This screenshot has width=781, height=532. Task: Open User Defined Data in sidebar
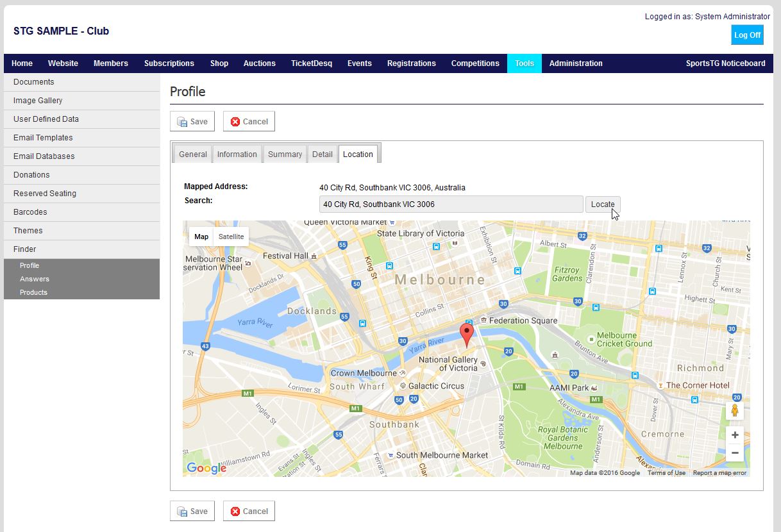point(81,119)
